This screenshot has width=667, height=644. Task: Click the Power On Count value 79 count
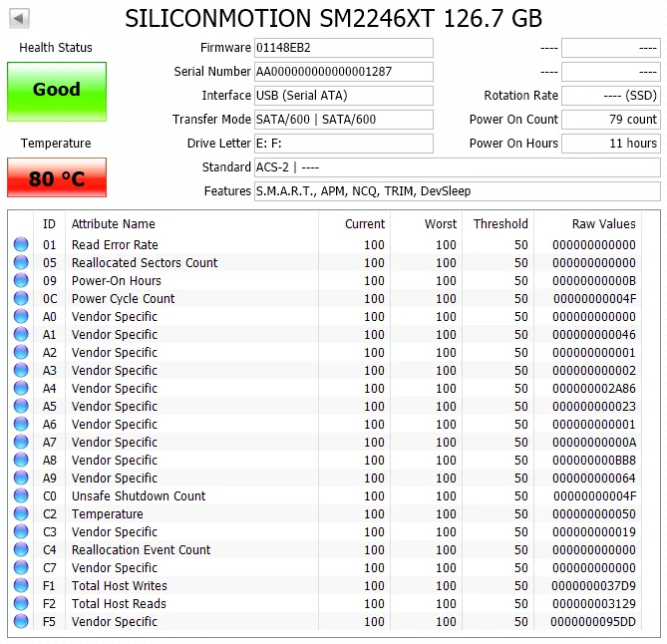pos(611,120)
